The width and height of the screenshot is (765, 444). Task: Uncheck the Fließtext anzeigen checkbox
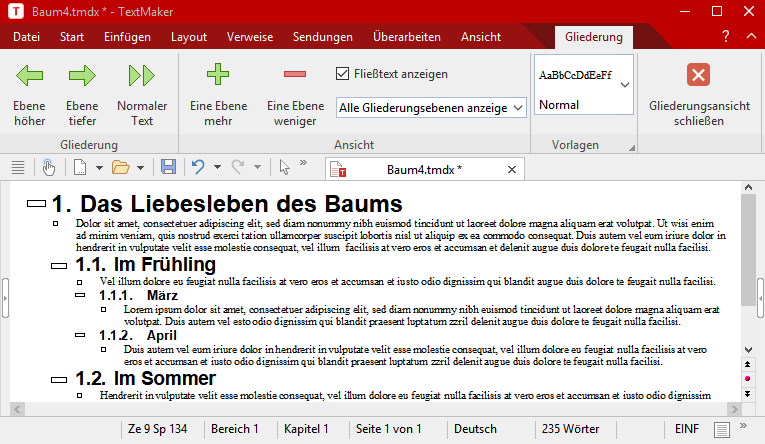pos(343,74)
